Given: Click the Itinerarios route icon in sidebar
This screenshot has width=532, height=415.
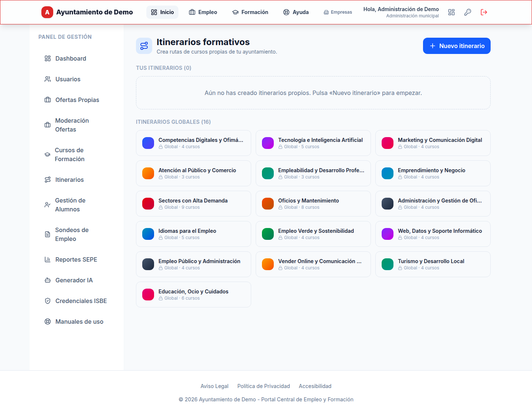Looking at the screenshot, I should (48, 180).
